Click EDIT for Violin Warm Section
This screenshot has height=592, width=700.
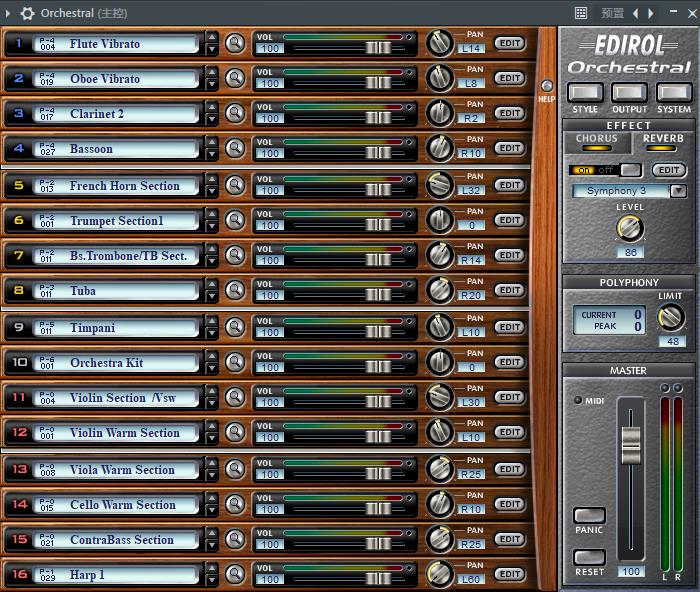click(509, 432)
